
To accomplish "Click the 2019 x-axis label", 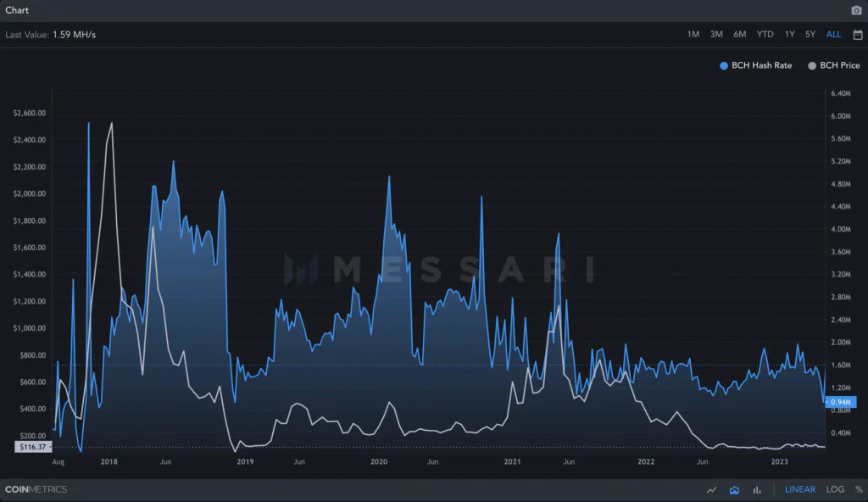I will (245, 461).
